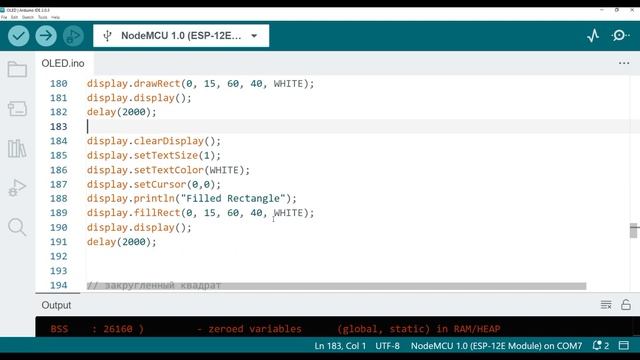Toggle the bottom panel from status bar

[624, 346]
